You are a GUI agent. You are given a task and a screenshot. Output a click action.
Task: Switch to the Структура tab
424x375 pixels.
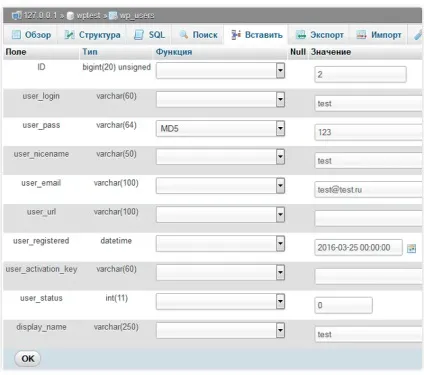[93, 35]
